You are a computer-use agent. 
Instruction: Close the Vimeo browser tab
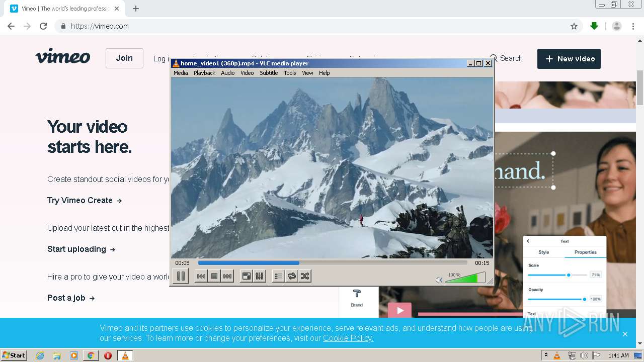point(117,9)
